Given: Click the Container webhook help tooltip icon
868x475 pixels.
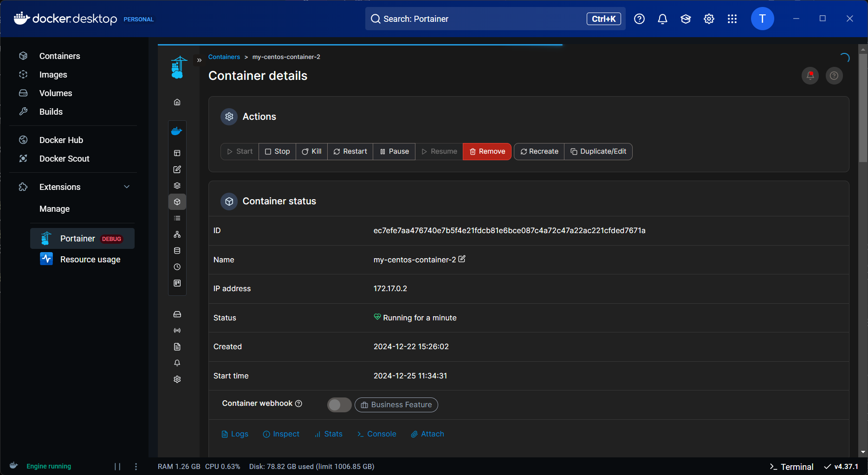Looking at the screenshot, I should (x=299, y=403).
